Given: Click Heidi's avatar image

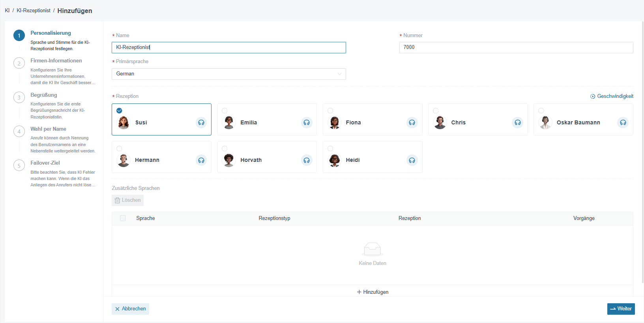Looking at the screenshot, I should 335,160.
